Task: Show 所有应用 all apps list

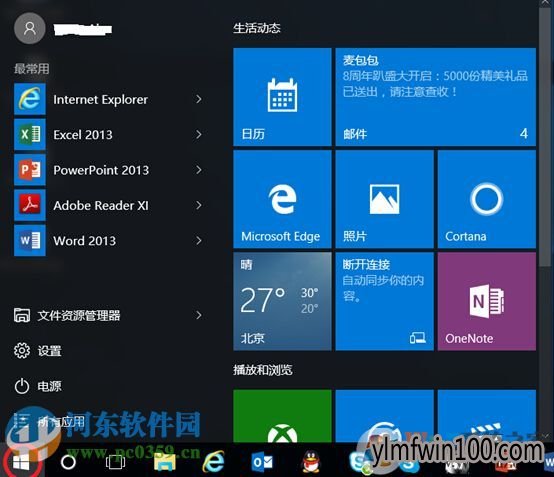Action: tap(49, 421)
